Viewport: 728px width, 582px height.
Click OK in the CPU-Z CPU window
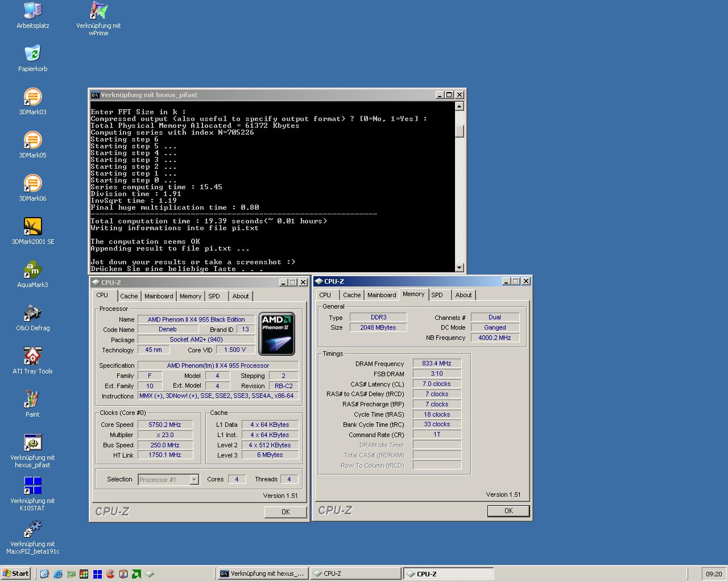point(286,512)
